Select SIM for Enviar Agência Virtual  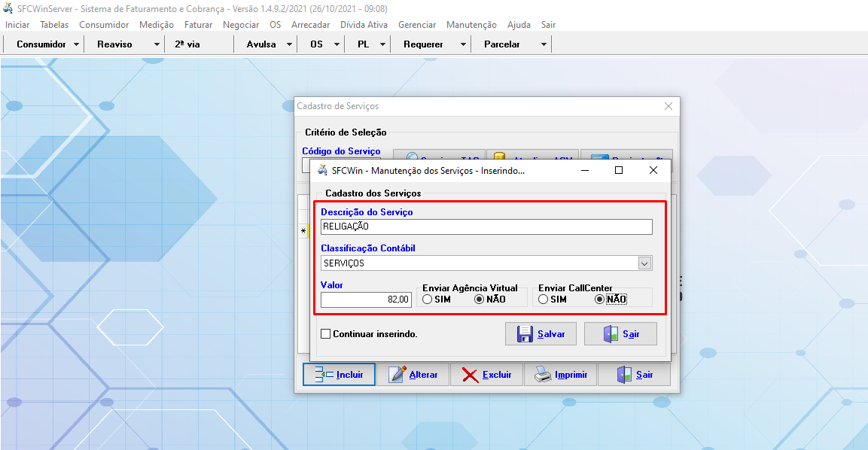coord(427,299)
